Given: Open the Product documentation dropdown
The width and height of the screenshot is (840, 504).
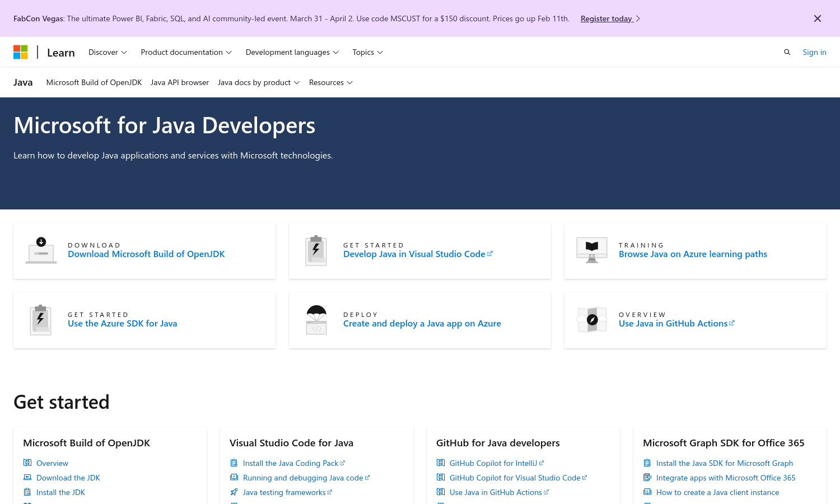Looking at the screenshot, I should [x=186, y=52].
